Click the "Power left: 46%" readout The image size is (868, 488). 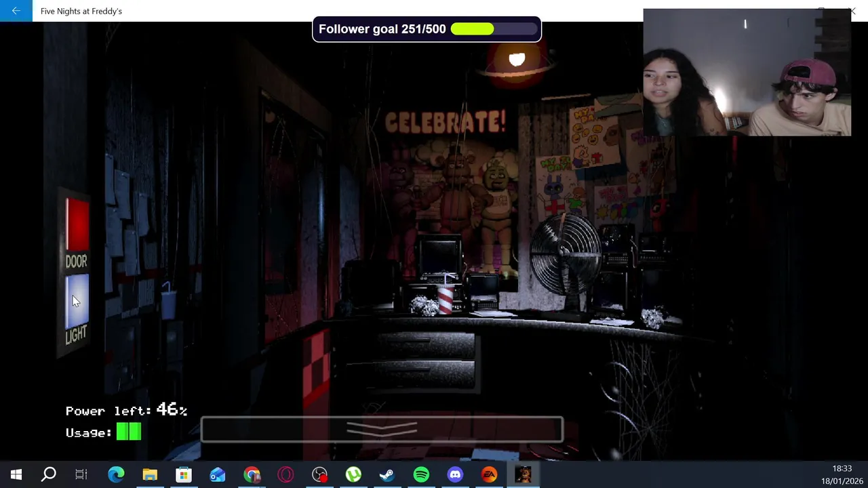point(126,410)
